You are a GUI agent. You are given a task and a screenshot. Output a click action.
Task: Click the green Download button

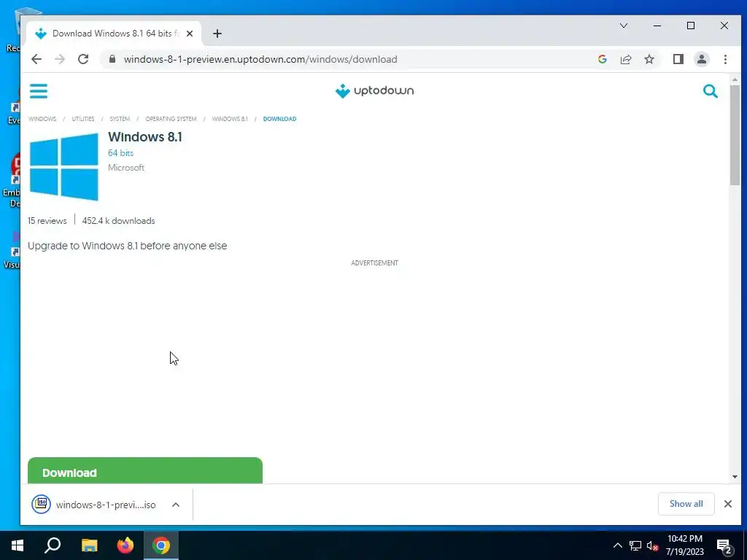[x=145, y=470]
